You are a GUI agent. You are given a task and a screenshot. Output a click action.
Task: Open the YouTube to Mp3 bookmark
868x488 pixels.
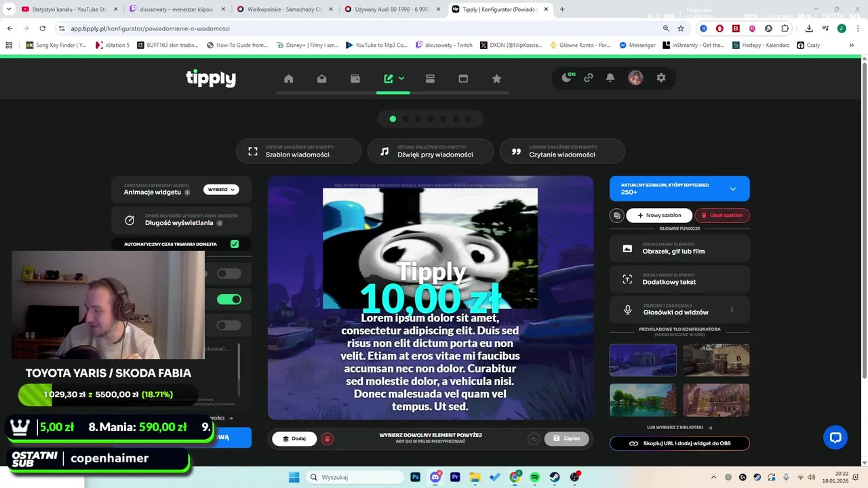tap(376, 45)
